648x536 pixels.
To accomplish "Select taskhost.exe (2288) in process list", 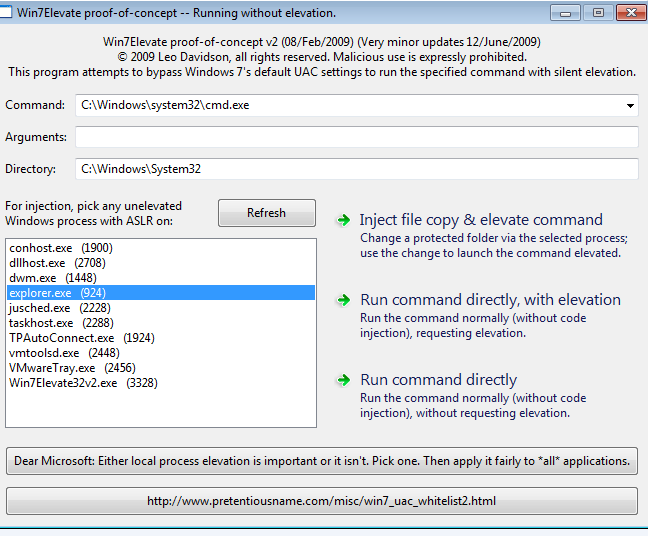I will [161, 323].
